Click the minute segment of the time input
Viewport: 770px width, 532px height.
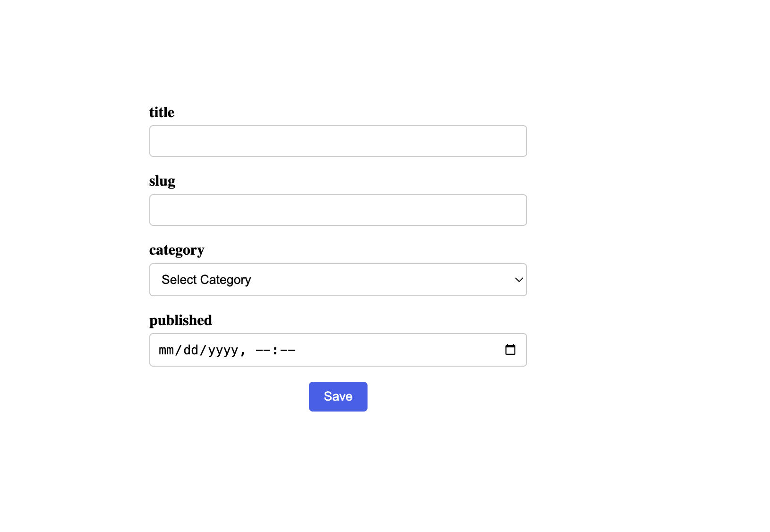click(x=289, y=350)
